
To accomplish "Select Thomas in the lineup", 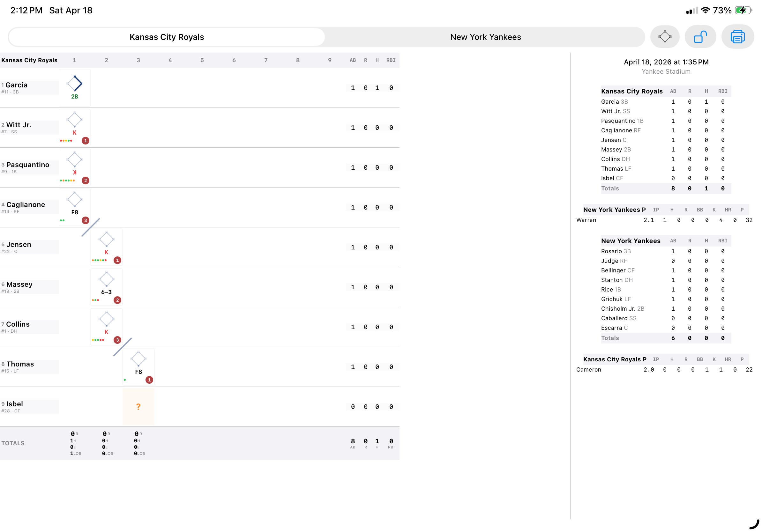I will point(29,366).
